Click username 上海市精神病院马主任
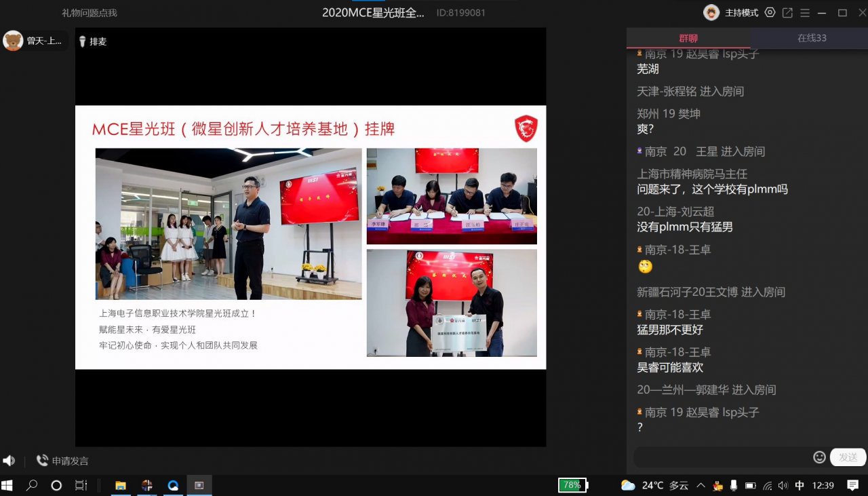The image size is (868, 496). (692, 174)
